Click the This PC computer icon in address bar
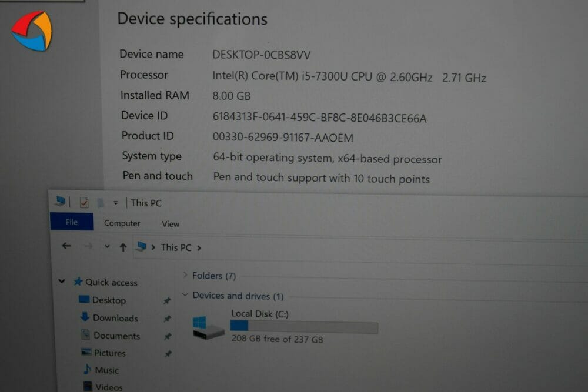This screenshot has height=392, width=588. pyautogui.click(x=141, y=247)
